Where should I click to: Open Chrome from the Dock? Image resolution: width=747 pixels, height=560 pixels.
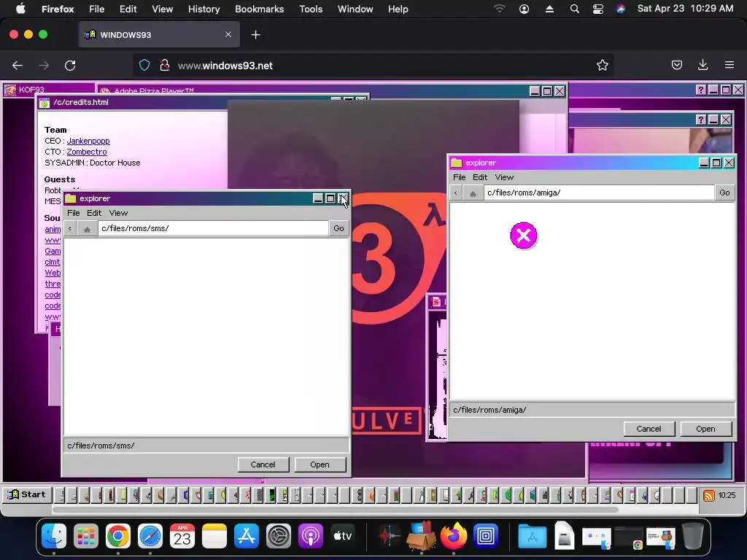click(118, 537)
